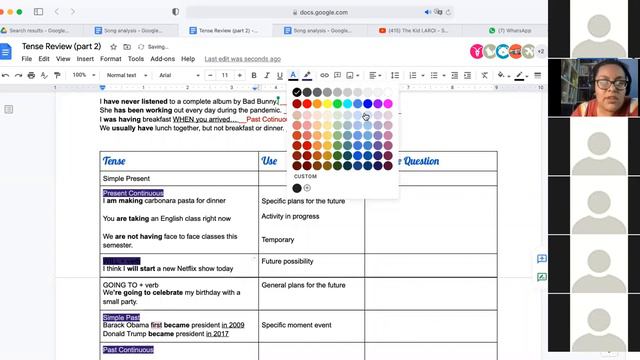Select the custom black color swatch
Viewport: 640px width, 360px height.
pyautogui.click(x=297, y=188)
